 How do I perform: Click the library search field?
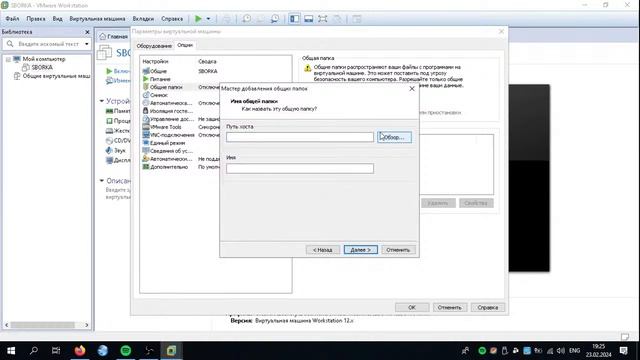pyautogui.click(x=48, y=44)
